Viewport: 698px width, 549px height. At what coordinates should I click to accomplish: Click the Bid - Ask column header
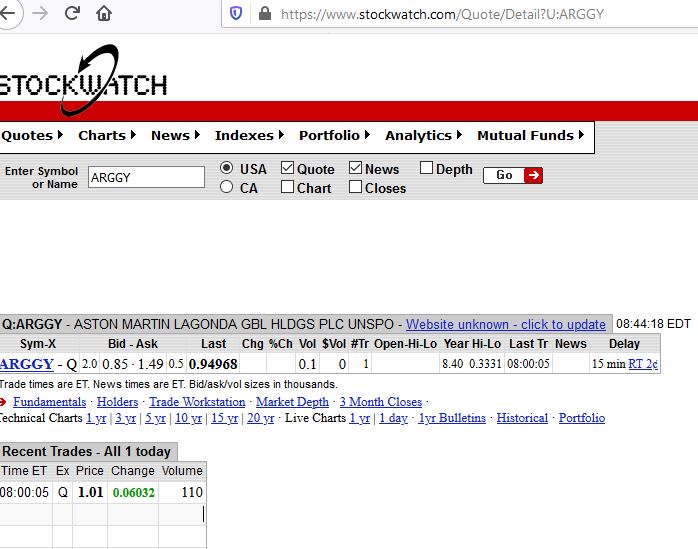[133, 344]
